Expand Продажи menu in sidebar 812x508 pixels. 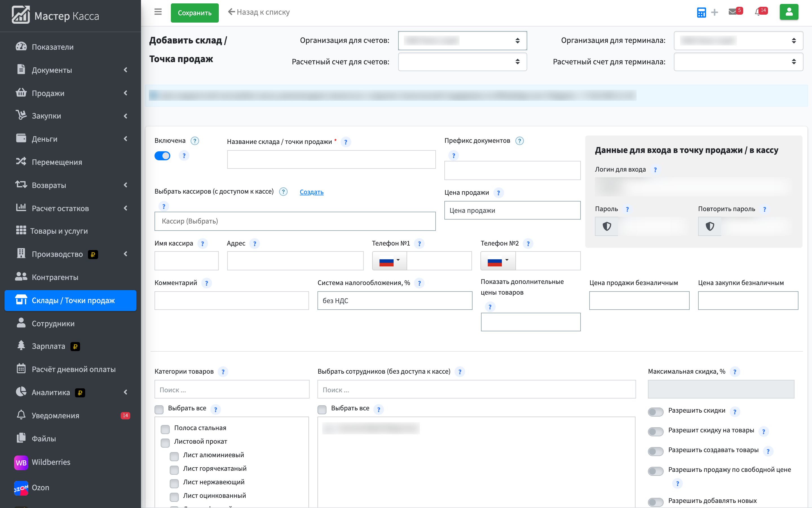click(x=70, y=93)
